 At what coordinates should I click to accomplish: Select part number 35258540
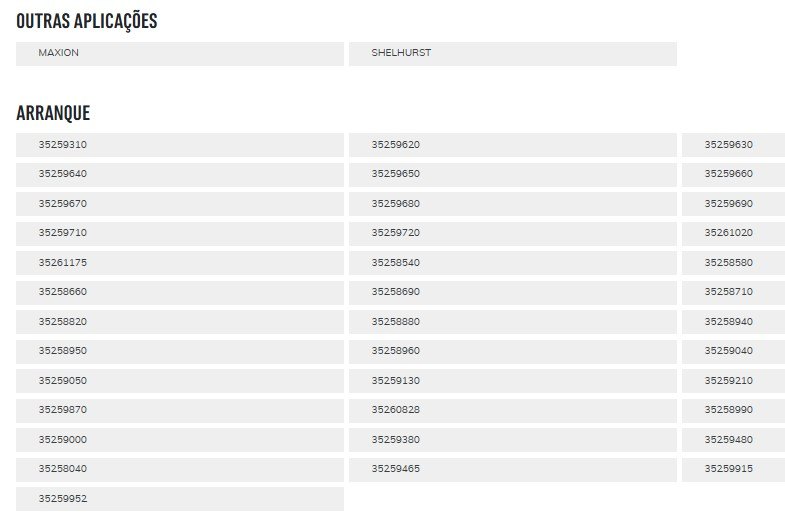click(513, 263)
